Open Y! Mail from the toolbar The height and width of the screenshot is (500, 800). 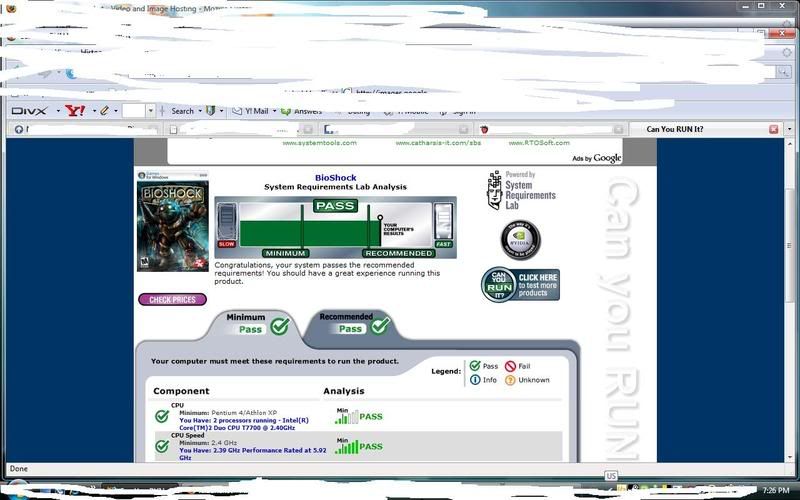[251, 111]
